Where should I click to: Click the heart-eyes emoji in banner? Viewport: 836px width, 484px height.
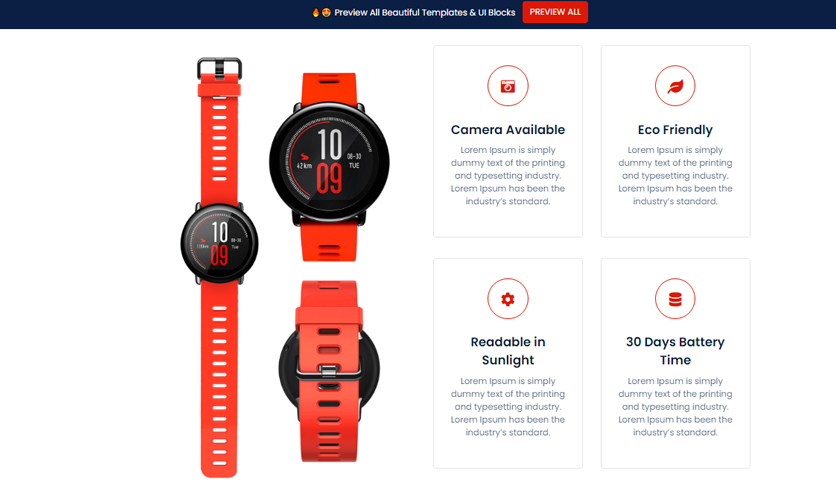coord(326,12)
